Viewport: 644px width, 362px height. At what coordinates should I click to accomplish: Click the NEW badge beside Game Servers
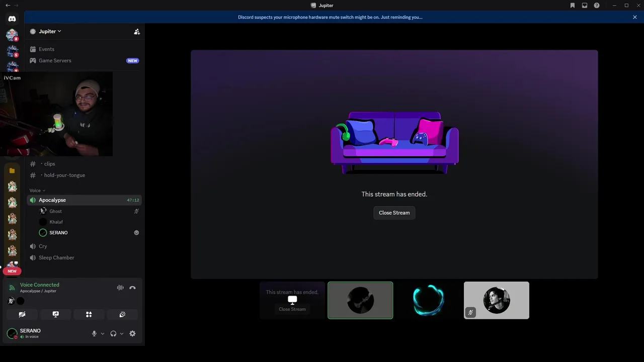(132, 60)
